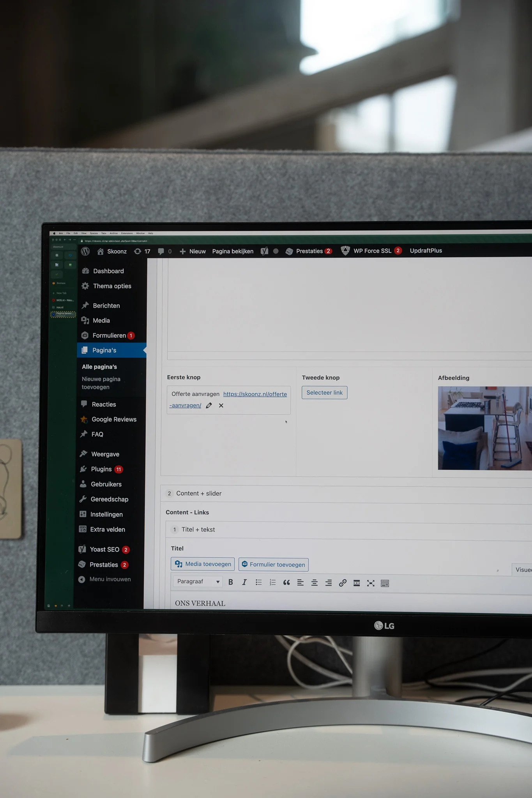
Task: Open the 17 pending updates icon
Action: [142, 251]
